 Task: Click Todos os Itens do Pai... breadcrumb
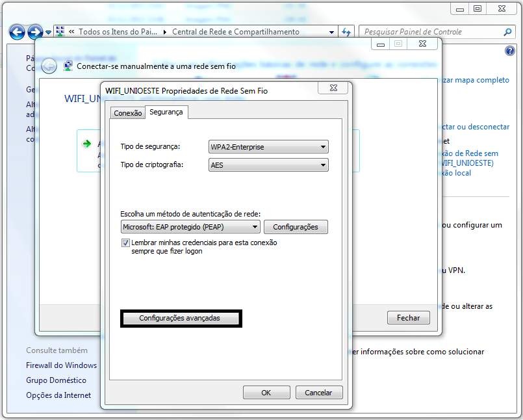pos(118,32)
